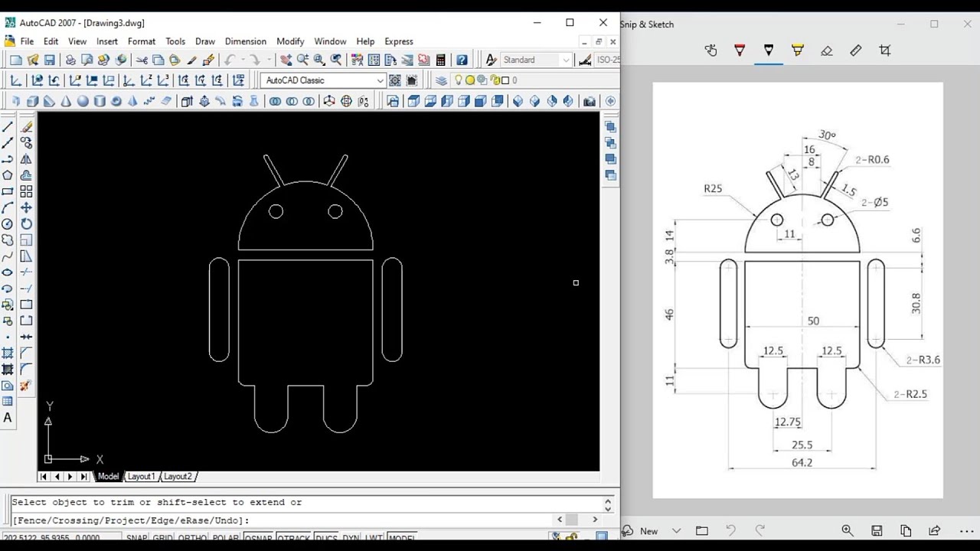Image resolution: width=980 pixels, height=551 pixels.
Task: Select the Trim tool
Action: 26,272
